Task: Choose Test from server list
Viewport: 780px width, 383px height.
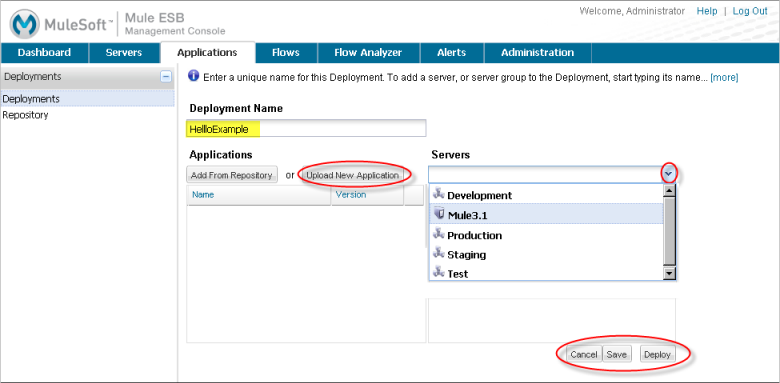Action: click(x=546, y=273)
